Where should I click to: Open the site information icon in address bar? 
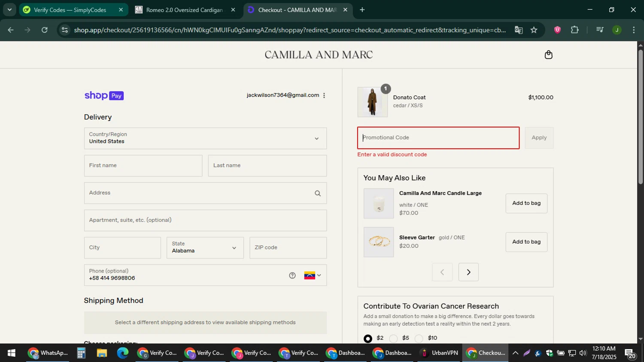coord(65,30)
